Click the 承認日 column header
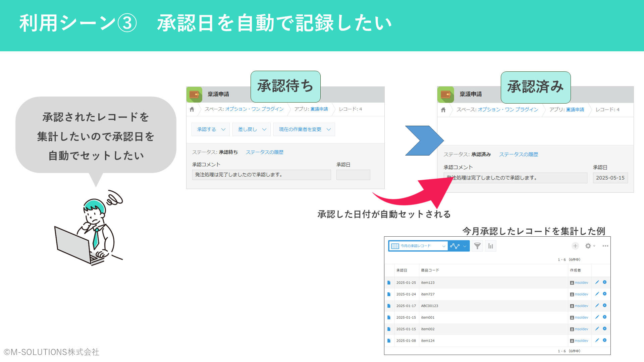Screen dimensions: 644x362 pyautogui.click(x=401, y=270)
